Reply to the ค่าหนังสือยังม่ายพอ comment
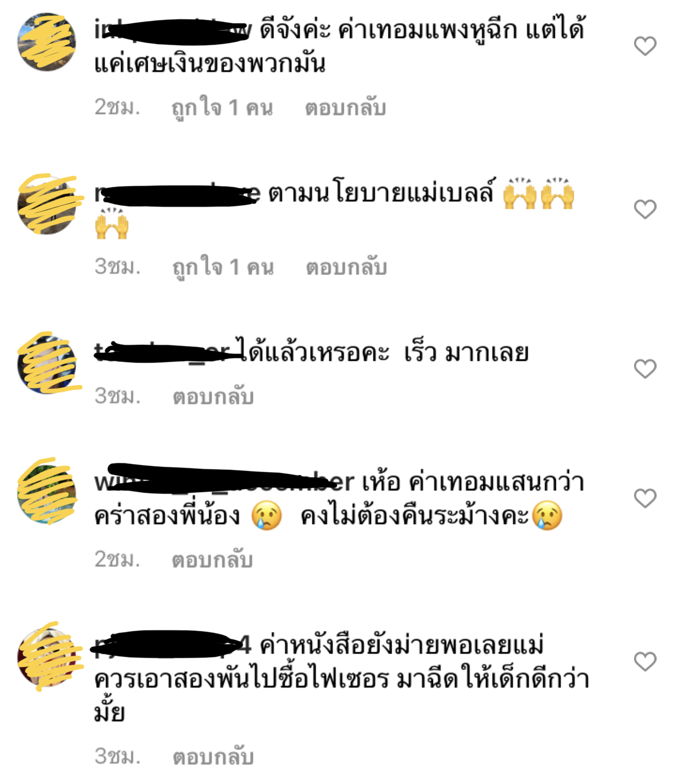693x784 pixels. [213, 756]
